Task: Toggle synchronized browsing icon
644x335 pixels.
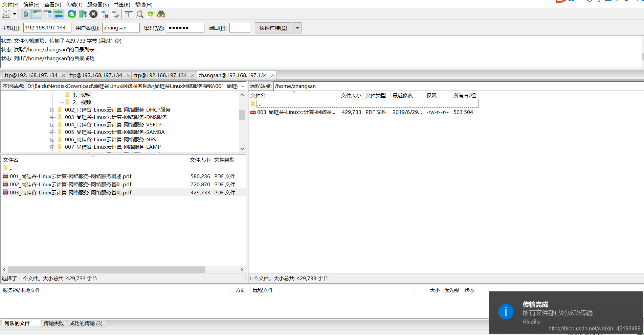Action: point(150,14)
